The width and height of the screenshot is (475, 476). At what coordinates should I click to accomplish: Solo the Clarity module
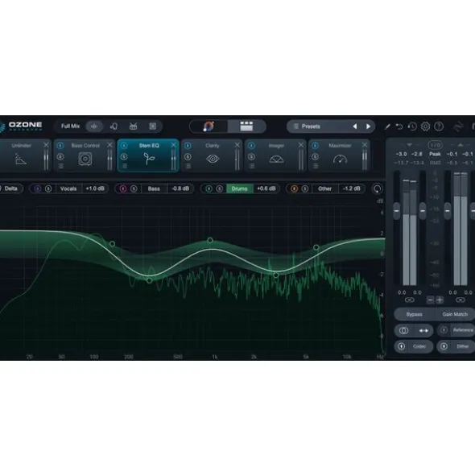[188, 157]
